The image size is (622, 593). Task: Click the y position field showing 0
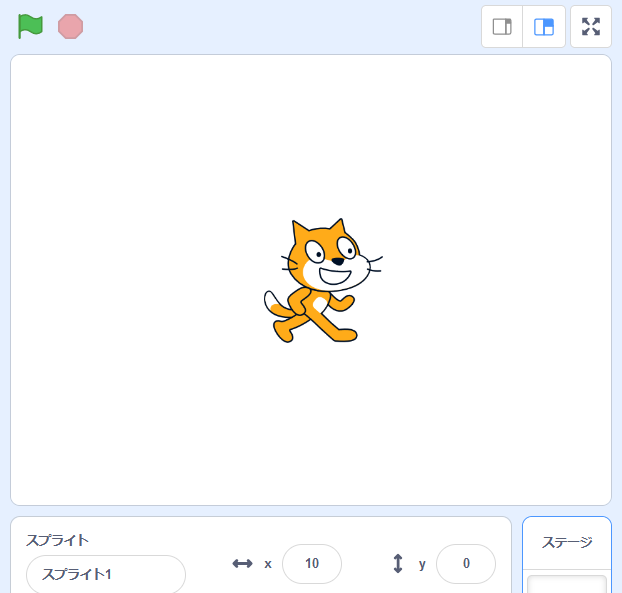coord(466,564)
